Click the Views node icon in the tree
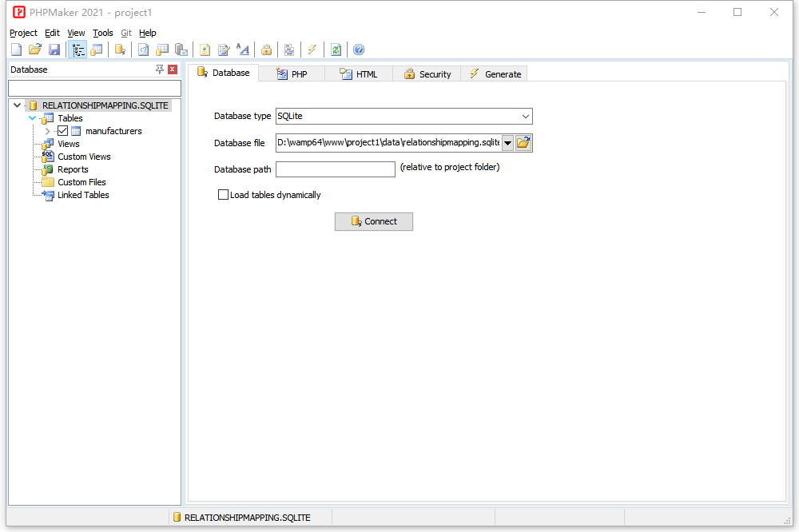Image resolution: width=799 pixels, height=532 pixels. click(47, 145)
